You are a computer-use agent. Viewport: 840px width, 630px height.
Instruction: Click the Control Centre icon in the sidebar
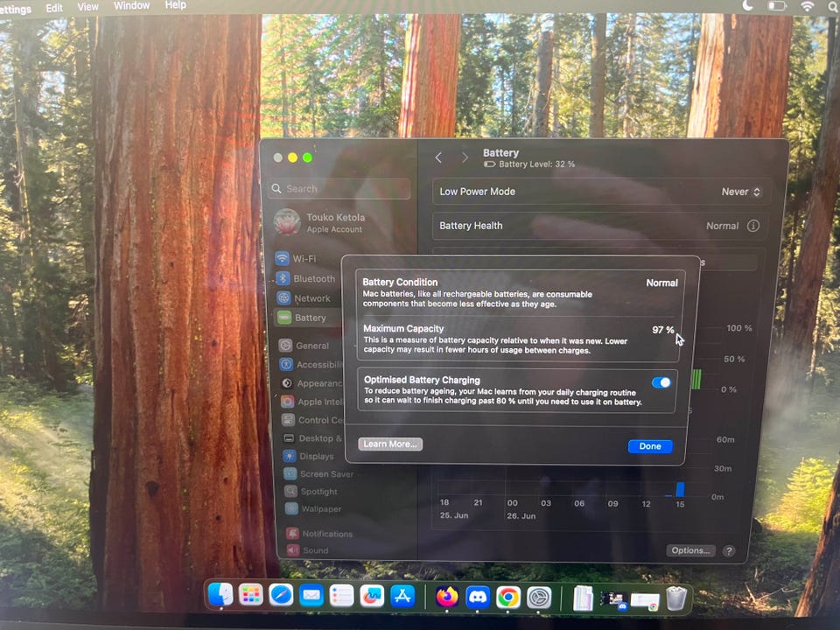288,420
